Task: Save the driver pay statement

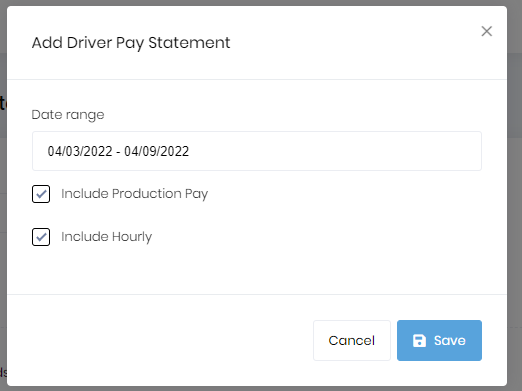Action: coord(439,340)
